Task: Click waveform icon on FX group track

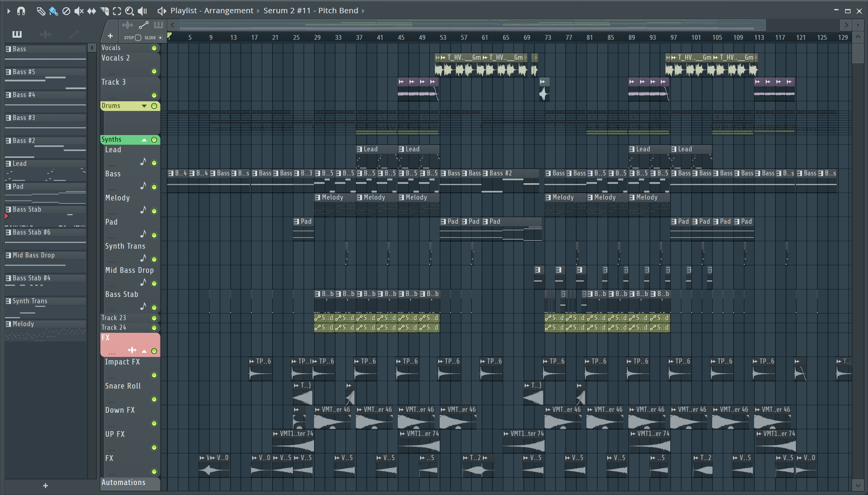Action: click(x=132, y=350)
